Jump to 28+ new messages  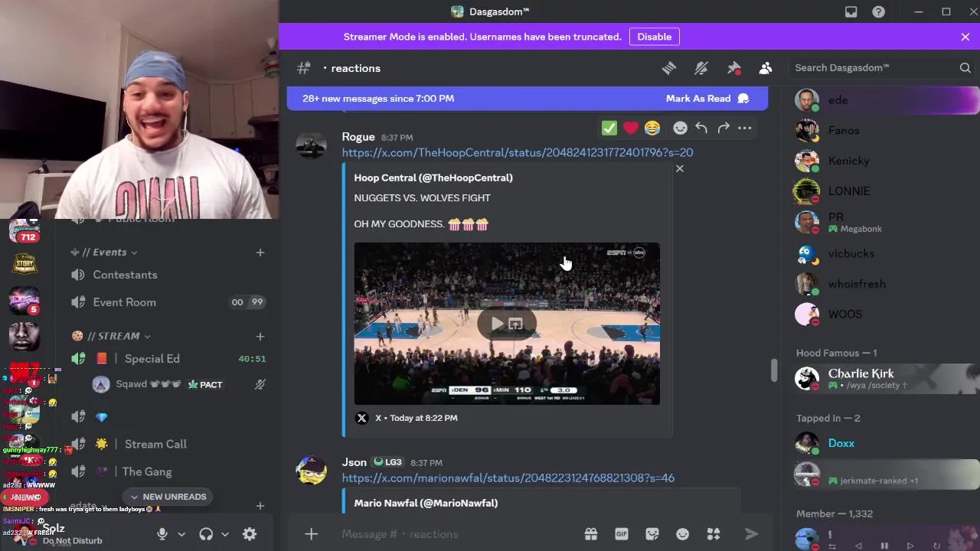pos(378,98)
